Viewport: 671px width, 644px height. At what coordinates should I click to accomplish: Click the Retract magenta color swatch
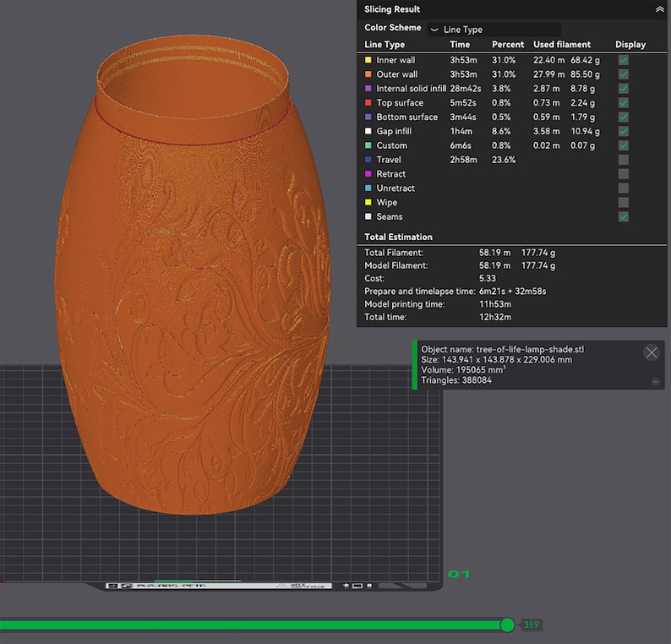pos(368,174)
